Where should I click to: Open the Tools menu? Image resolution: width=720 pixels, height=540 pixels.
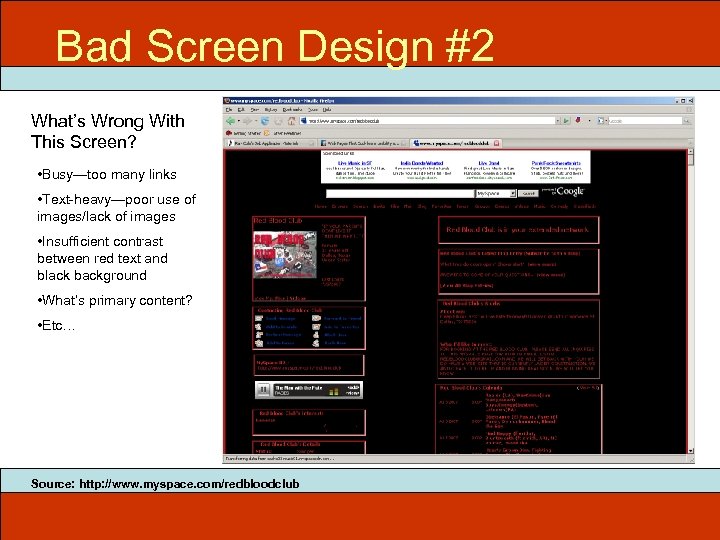(x=313, y=110)
